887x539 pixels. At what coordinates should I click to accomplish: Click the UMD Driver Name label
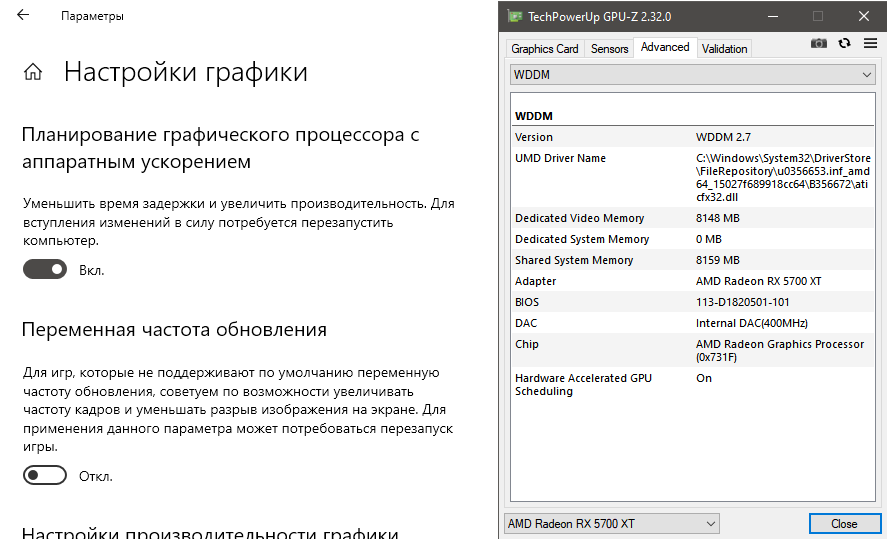[x=560, y=158]
